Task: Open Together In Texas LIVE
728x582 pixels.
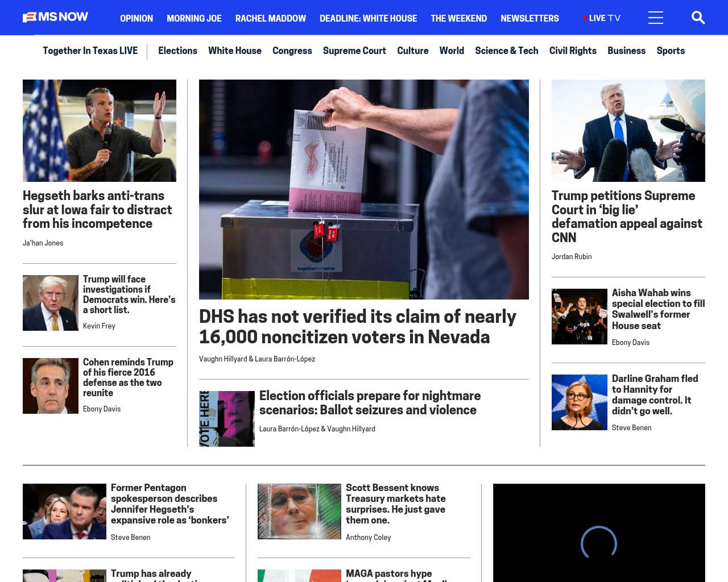Action: (90, 51)
